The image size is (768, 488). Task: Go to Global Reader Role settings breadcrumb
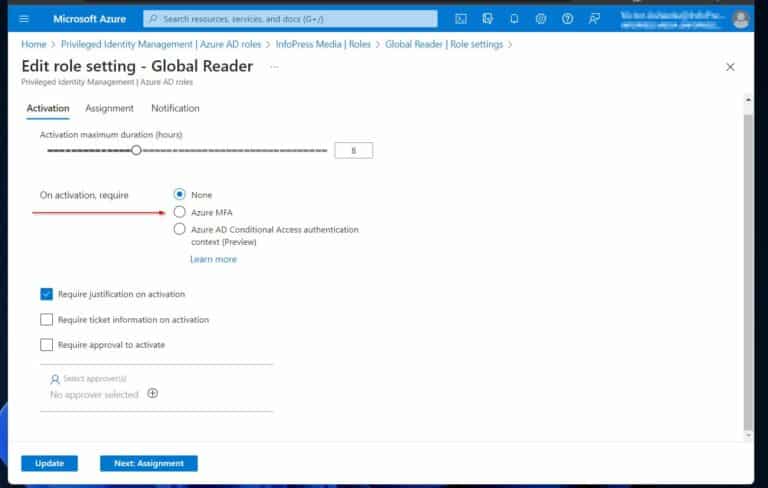pyautogui.click(x=444, y=44)
